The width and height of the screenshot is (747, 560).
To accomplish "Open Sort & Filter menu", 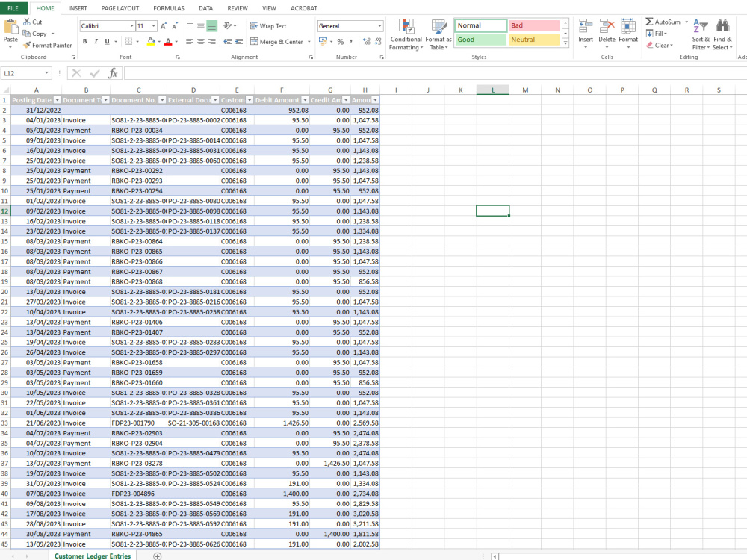I will click(701, 34).
